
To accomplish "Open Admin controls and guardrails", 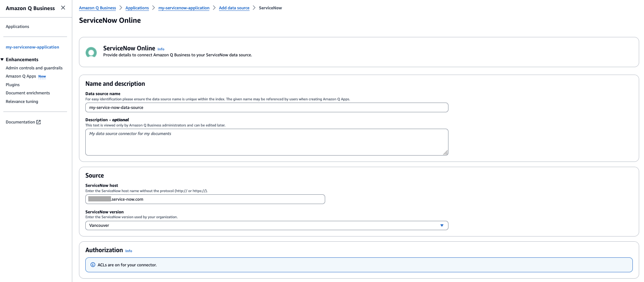I will pos(34,68).
